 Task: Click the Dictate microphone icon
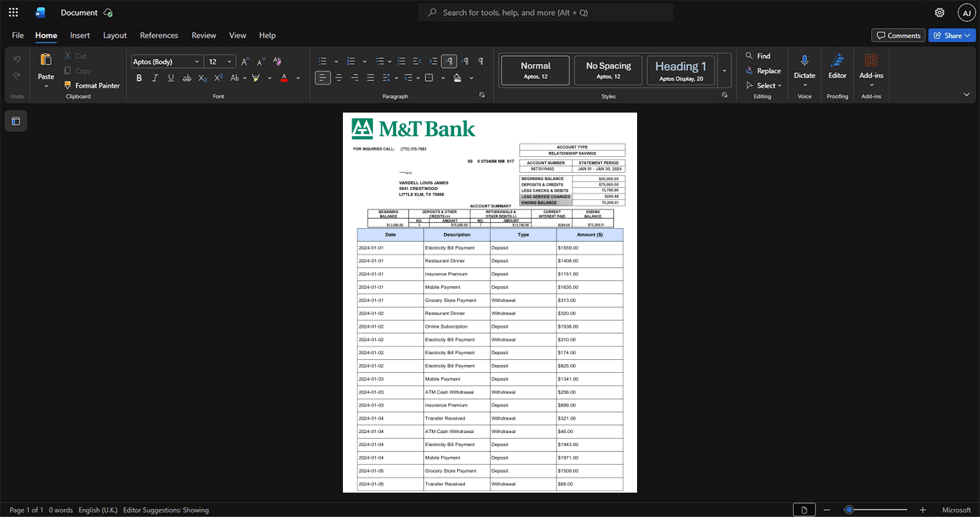click(805, 60)
